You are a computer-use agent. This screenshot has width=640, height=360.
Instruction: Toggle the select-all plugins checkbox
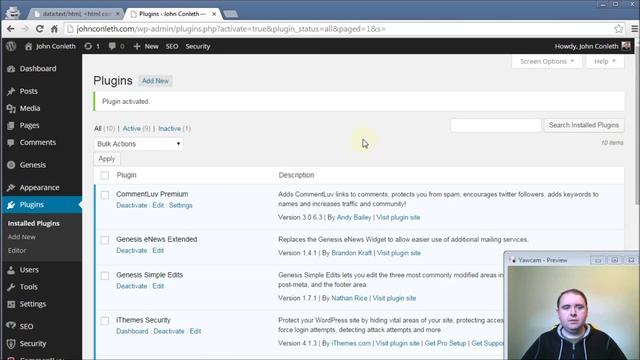click(105, 176)
